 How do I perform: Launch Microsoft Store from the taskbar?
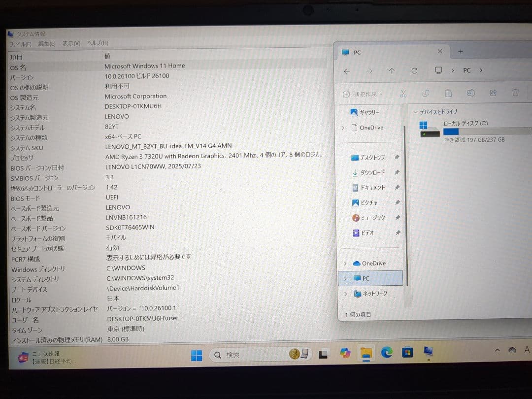coord(407,353)
